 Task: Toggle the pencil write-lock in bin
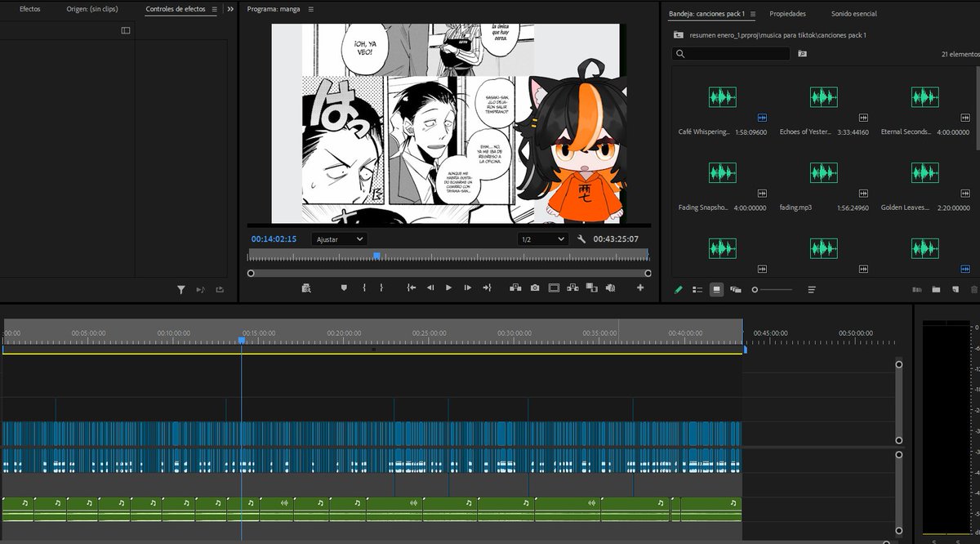(678, 289)
